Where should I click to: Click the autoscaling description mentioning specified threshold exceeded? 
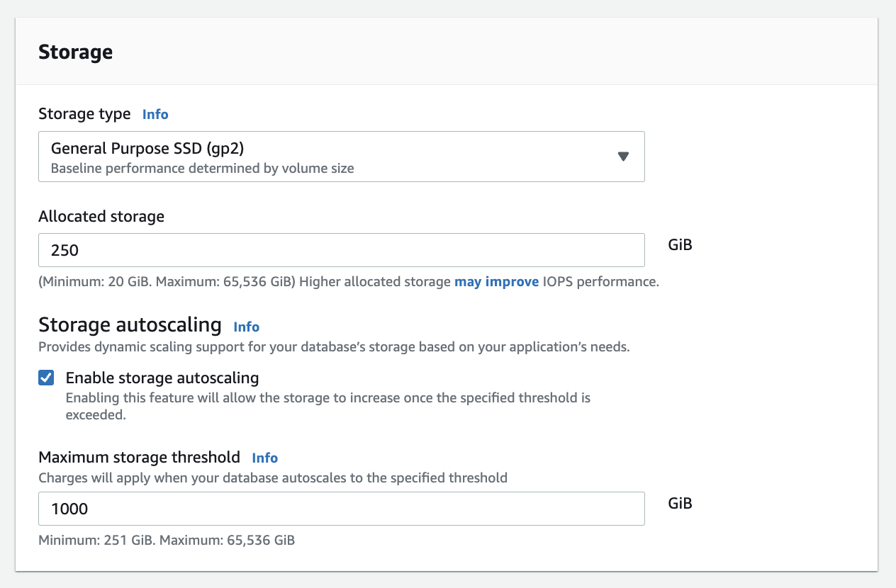tap(327, 398)
